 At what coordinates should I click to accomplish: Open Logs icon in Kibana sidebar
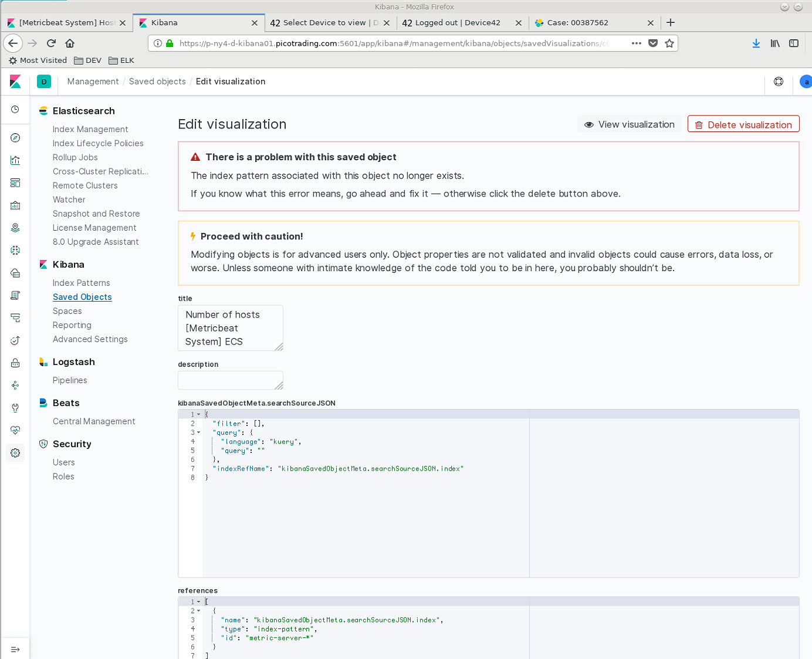15,295
